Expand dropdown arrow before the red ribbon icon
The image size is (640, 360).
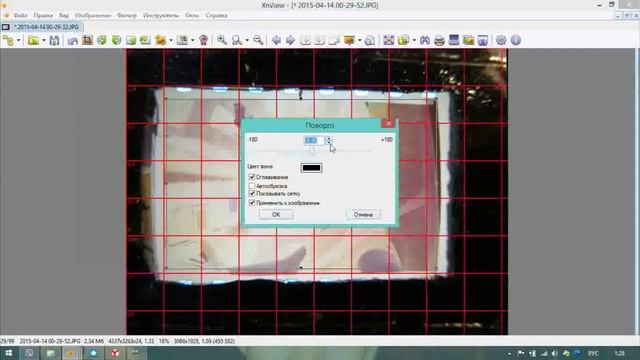pyautogui.click(x=193, y=40)
